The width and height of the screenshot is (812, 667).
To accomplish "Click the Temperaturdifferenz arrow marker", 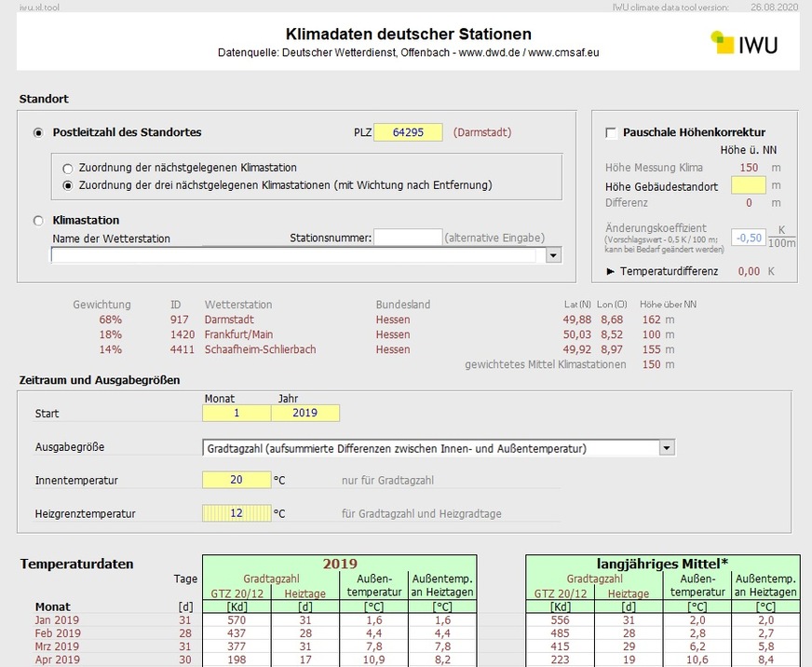I will pyautogui.click(x=611, y=271).
